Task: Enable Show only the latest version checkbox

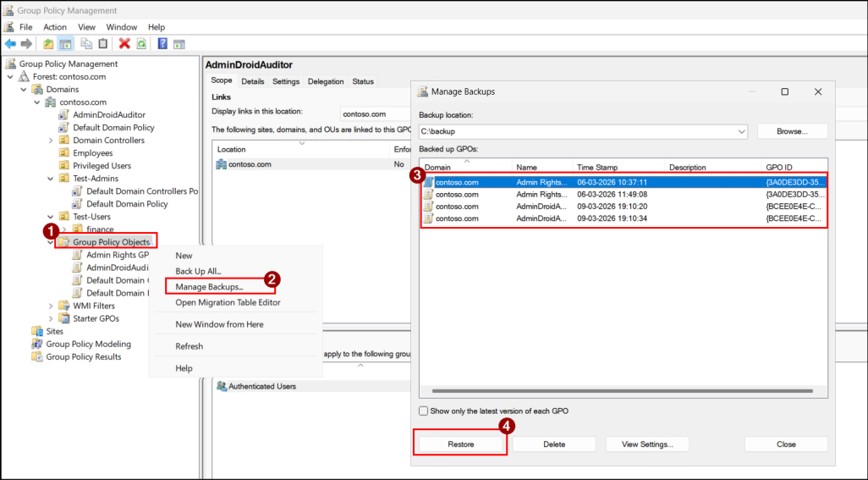Action: (x=424, y=411)
